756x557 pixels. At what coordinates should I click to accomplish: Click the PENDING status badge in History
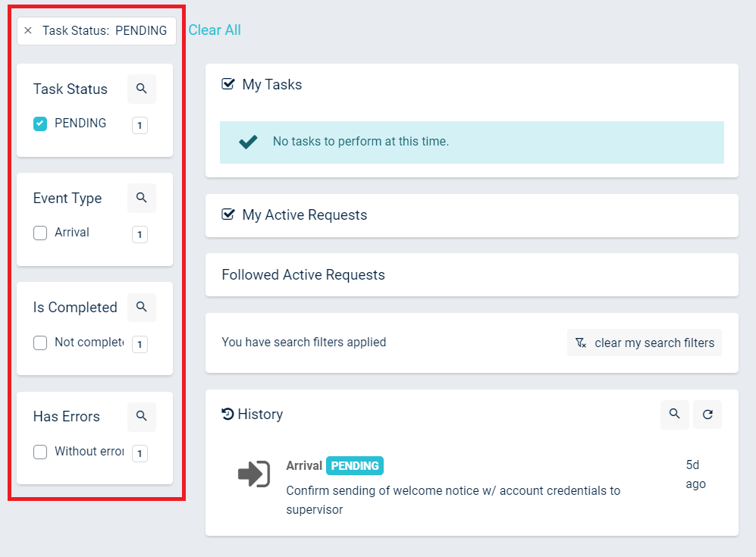[354, 466]
